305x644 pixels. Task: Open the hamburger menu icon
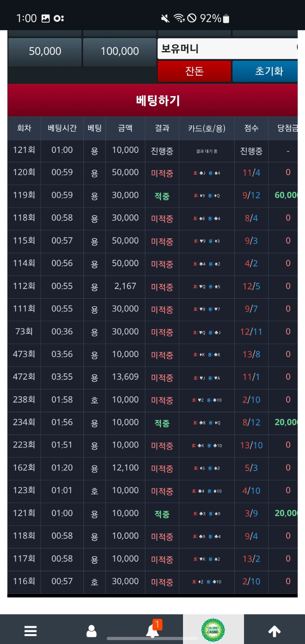click(30, 631)
